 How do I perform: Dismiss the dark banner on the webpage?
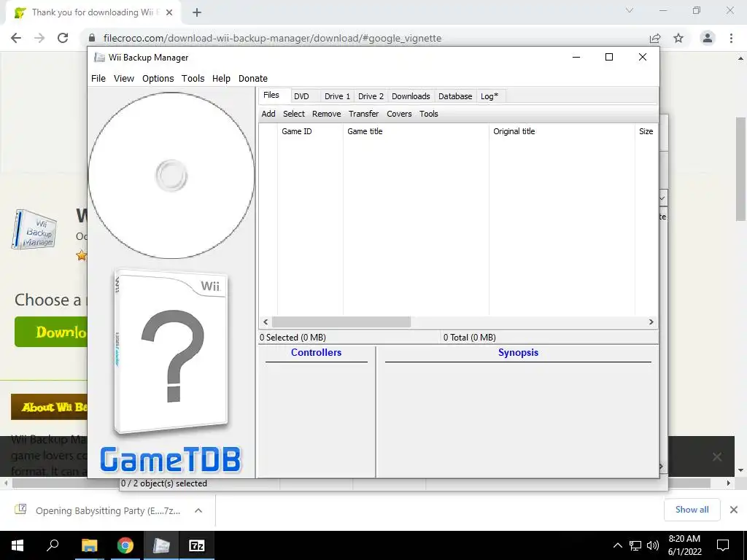(717, 457)
